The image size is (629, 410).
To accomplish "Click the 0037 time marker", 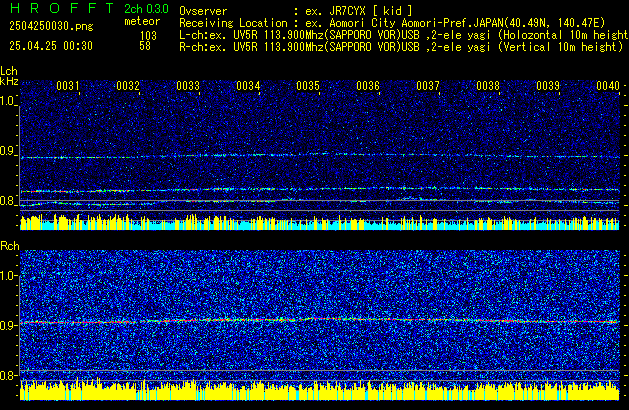I will point(428,86).
